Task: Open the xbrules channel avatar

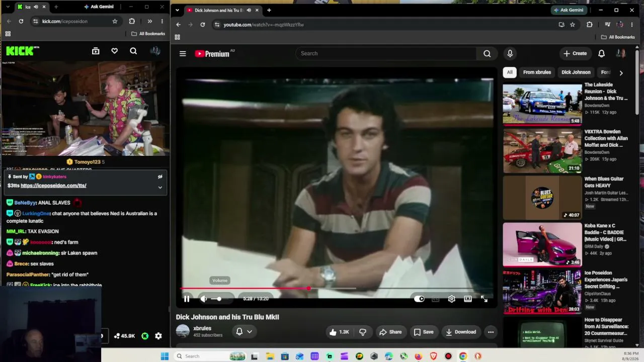Action: (x=183, y=331)
